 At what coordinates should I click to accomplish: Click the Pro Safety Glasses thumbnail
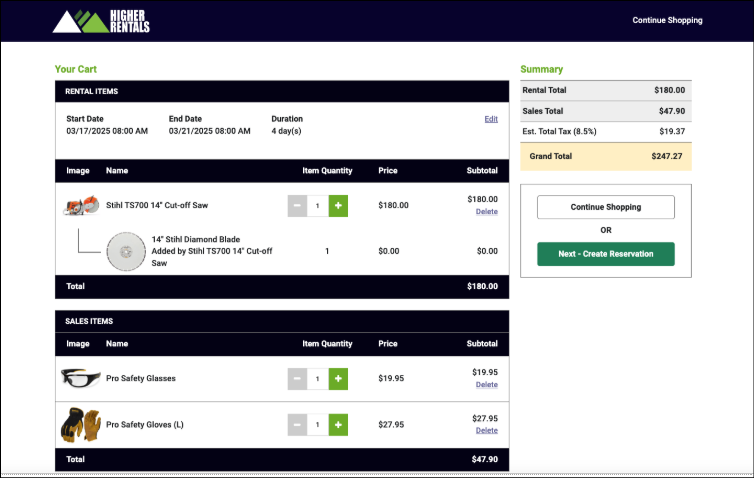click(x=80, y=379)
